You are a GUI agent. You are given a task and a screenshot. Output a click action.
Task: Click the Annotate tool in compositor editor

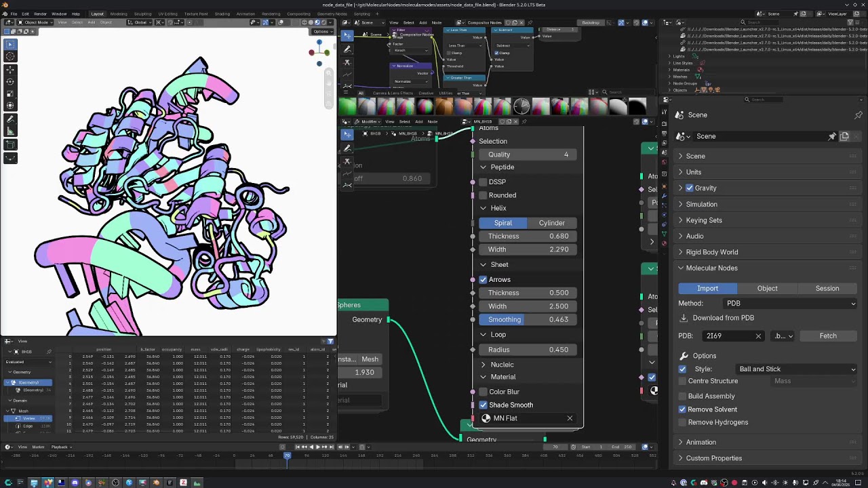347,49
